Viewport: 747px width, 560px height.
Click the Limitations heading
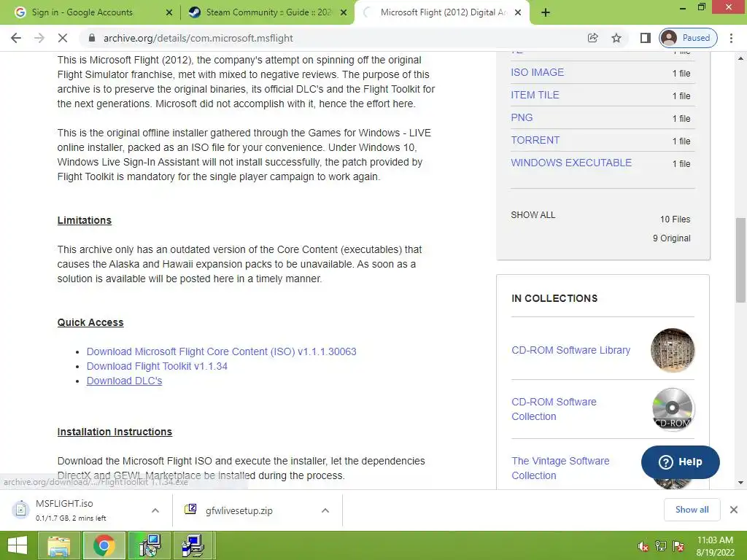pos(85,220)
